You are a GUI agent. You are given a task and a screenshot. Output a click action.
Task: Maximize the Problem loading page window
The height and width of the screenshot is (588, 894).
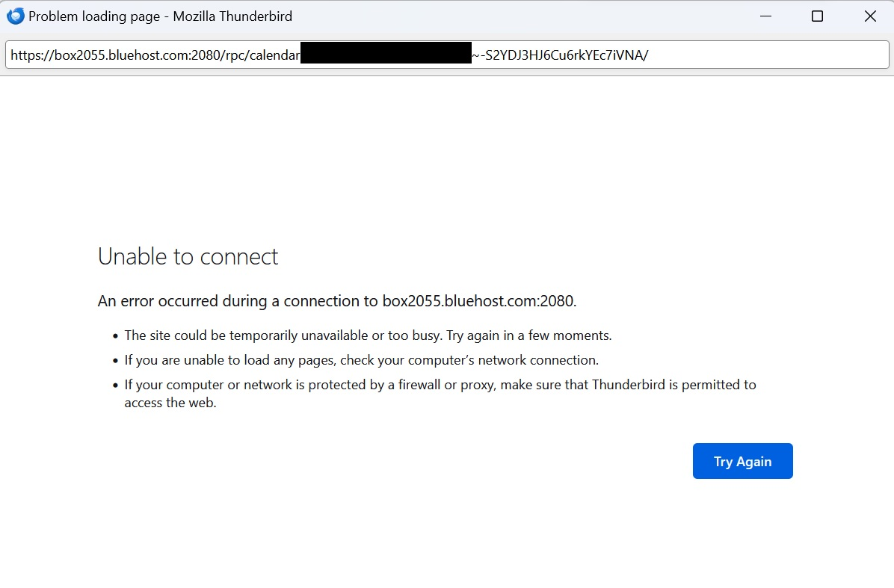(x=817, y=16)
